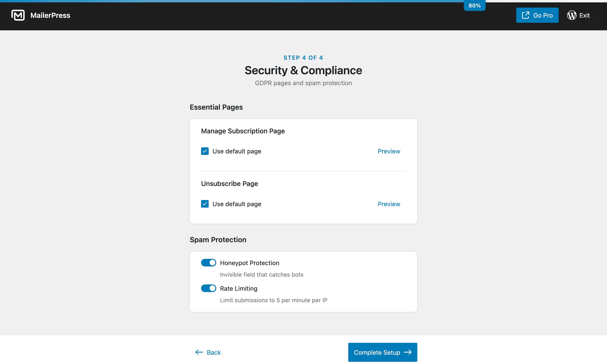Click the right arrow icon in Complete Setup
The image size is (607, 364).
[x=408, y=352]
